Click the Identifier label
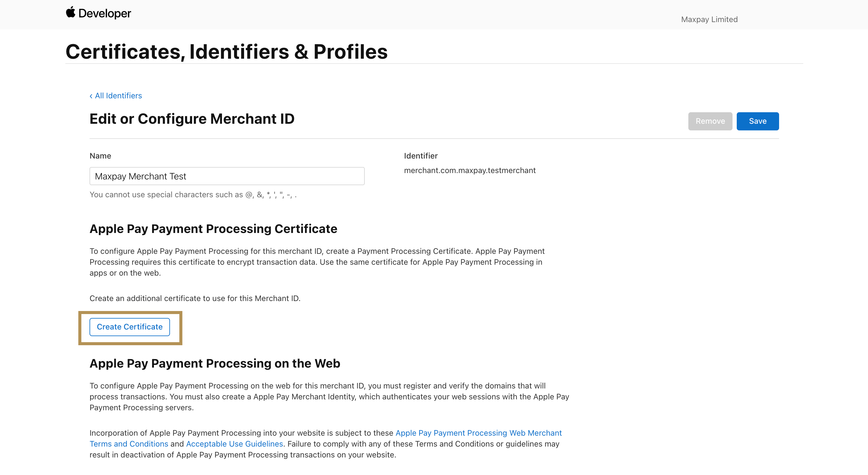Screen dimensions: 868x475 420,156
